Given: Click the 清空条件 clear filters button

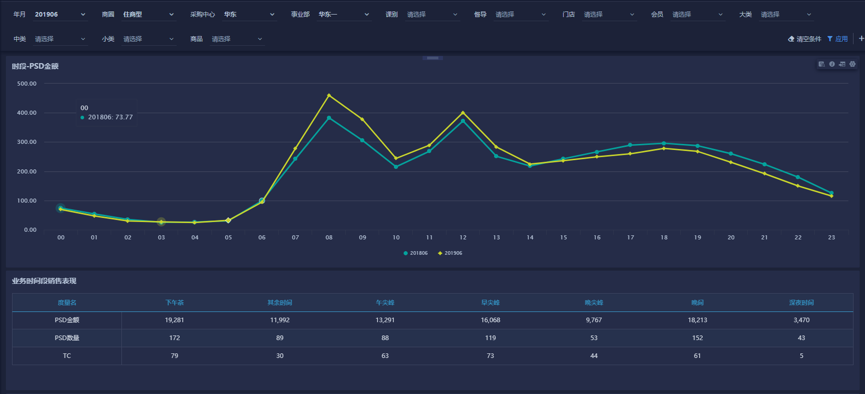Looking at the screenshot, I should pyautogui.click(x=805, y=39).
